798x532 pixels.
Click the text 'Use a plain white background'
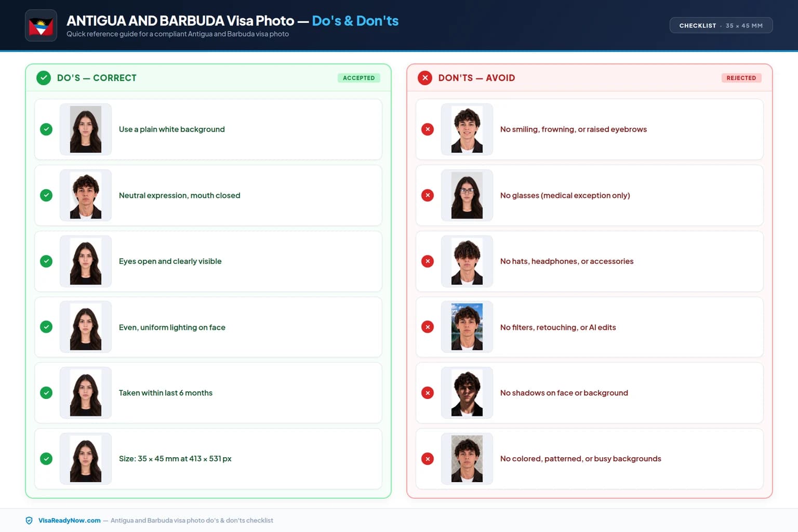coord(172,129)
